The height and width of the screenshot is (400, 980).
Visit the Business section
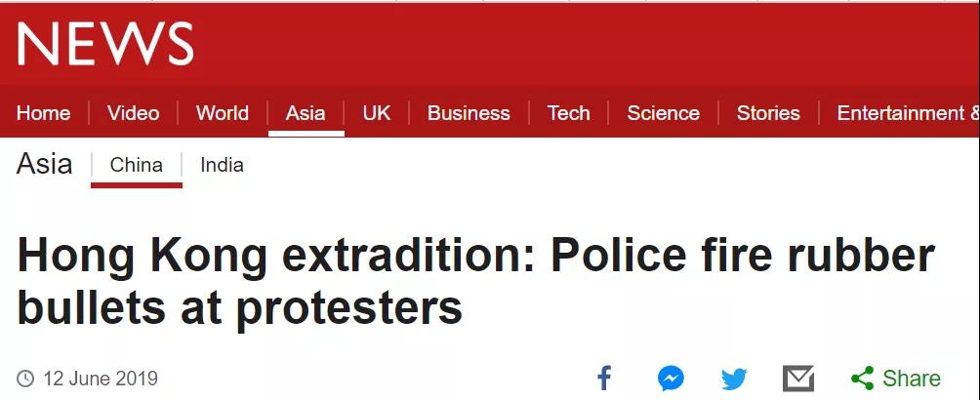pyautogui.click(x=469, y=113)
